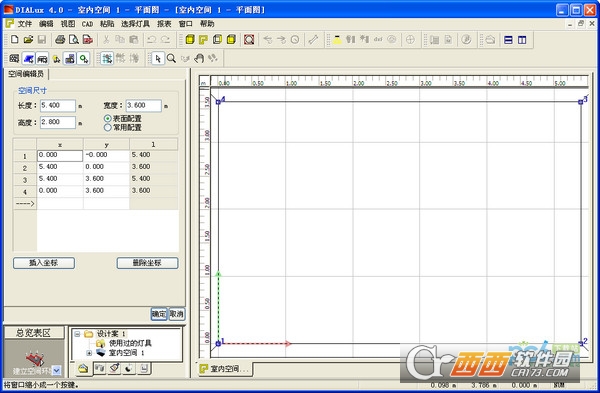Select the 3D view yellow cube icon

point(190,39)
